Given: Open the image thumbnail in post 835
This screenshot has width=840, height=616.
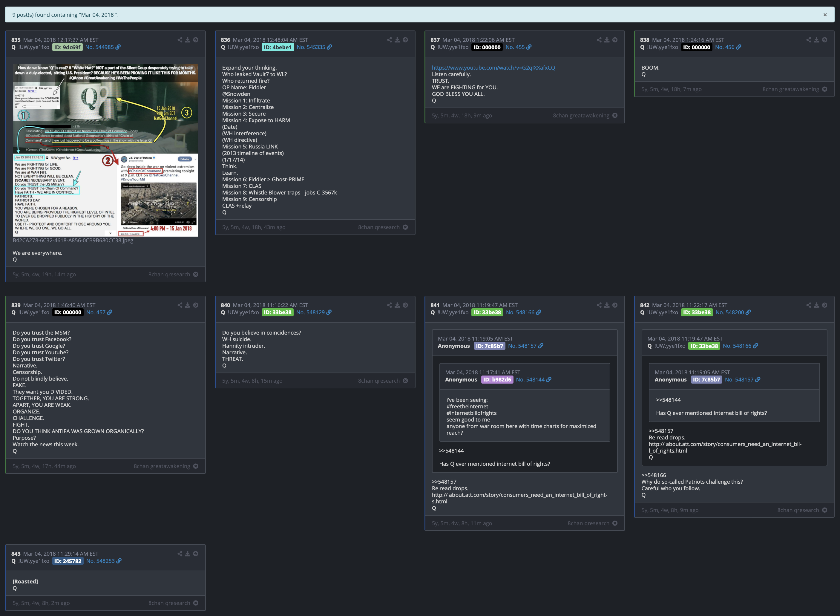Looking at the screenshot, I should coord(105,150).
